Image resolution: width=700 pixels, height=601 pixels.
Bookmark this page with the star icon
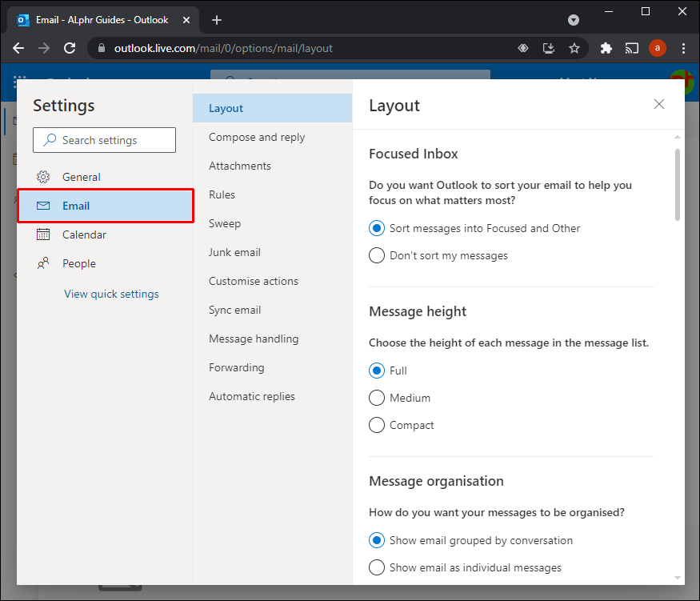(x=574, y=48)
